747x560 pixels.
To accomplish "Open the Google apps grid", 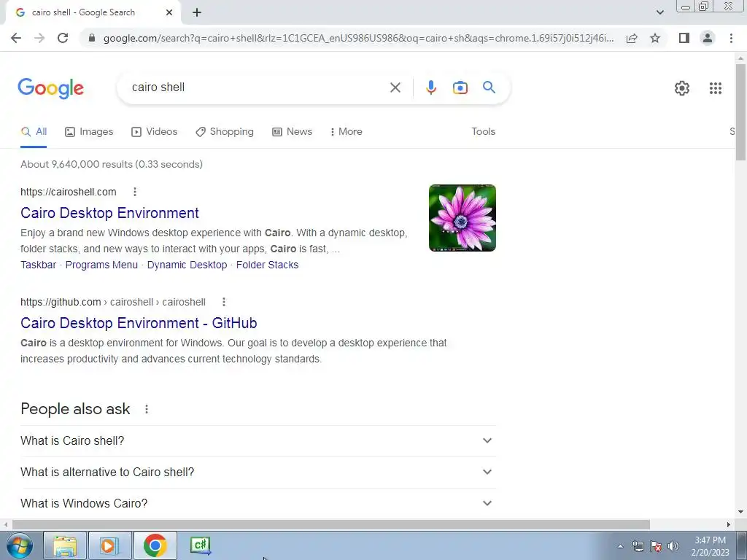I will pyautogui.click(x=715, y=88).
